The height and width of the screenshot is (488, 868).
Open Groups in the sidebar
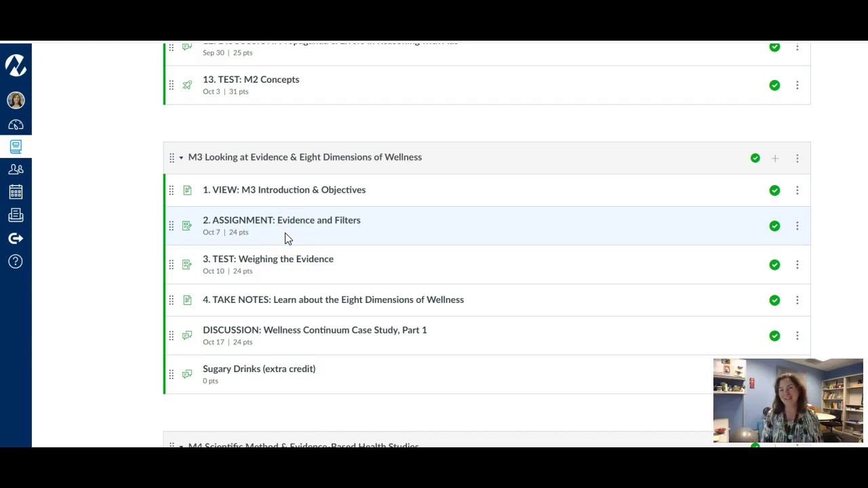click(x=16, y=169)
